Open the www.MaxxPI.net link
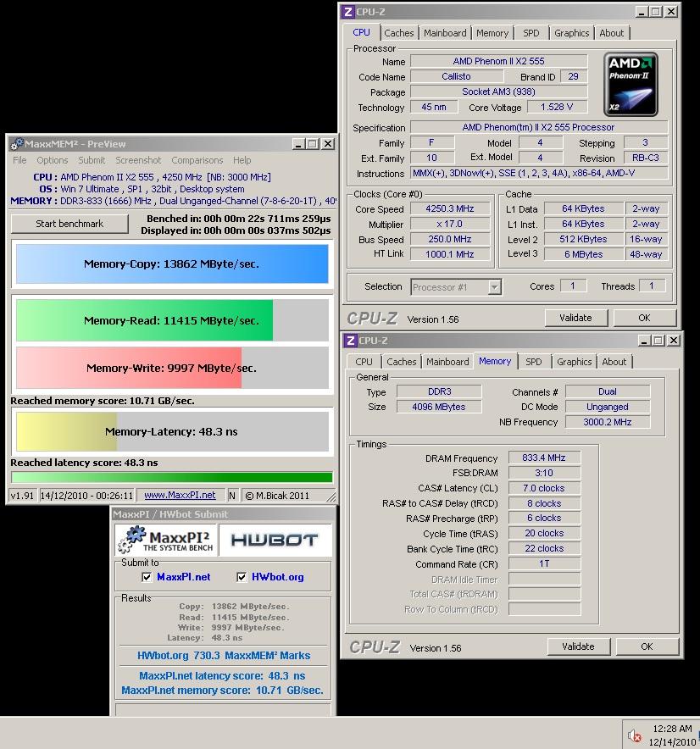Screen dimensions: 700x749 tap(180, 496)
